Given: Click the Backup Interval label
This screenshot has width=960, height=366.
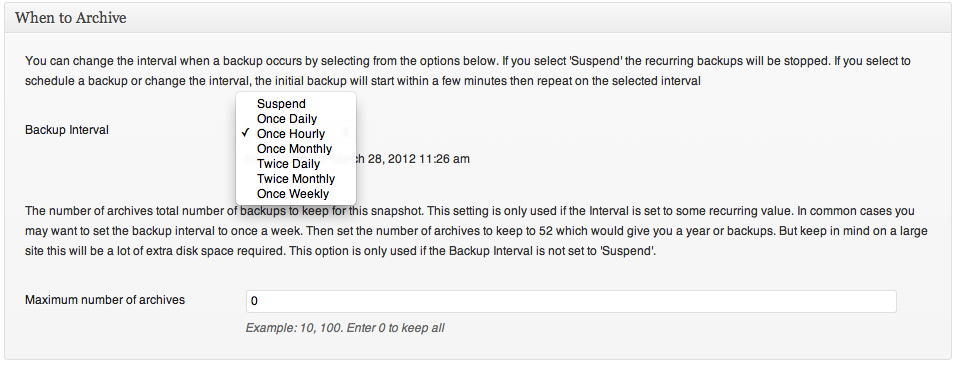Looking at the screenshot, I should click(67, 130).
